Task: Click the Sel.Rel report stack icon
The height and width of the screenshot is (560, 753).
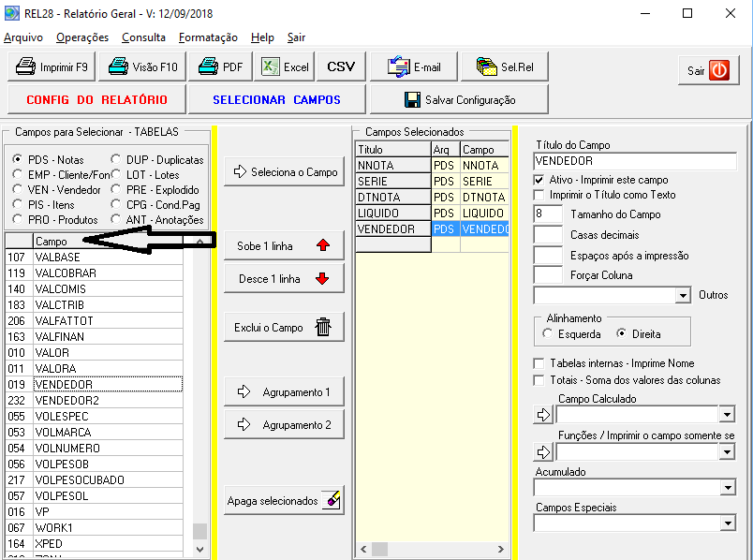Action: 486,66
